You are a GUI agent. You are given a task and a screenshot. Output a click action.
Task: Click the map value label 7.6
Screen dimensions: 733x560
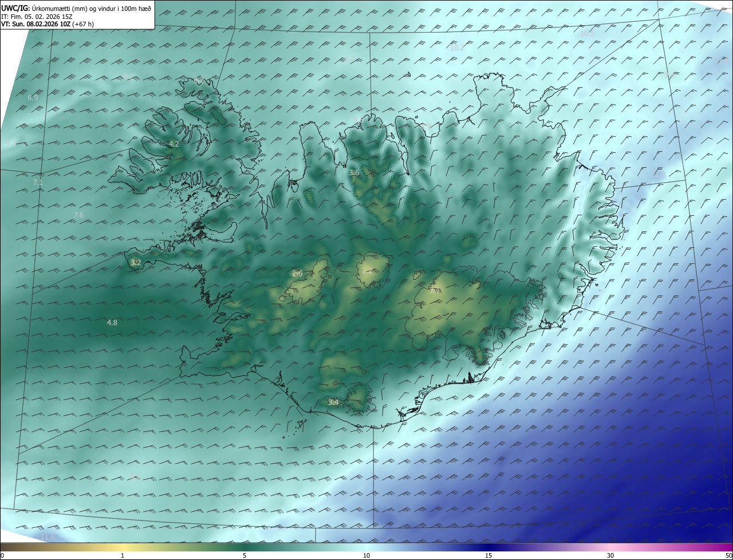(x=78, y=215)
